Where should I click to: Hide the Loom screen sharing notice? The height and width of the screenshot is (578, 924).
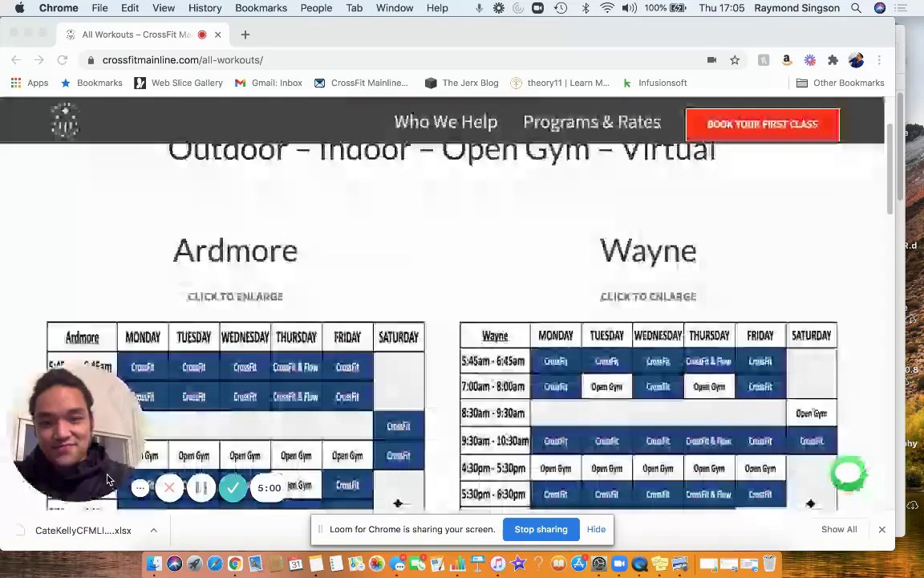point(596,529)
